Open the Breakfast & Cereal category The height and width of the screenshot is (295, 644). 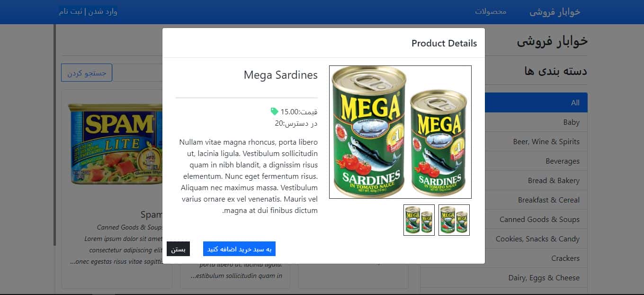(x=536, y=200)
